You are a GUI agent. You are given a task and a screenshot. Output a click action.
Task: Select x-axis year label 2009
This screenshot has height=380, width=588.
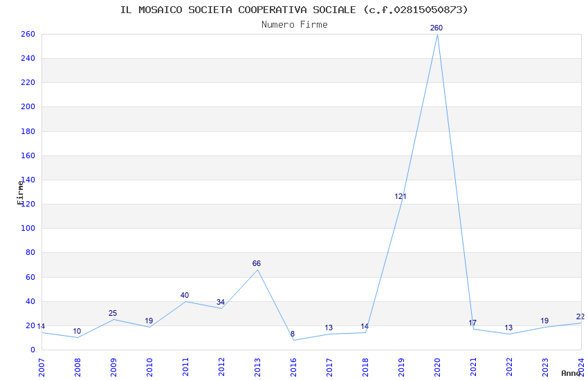pos(113,368)
